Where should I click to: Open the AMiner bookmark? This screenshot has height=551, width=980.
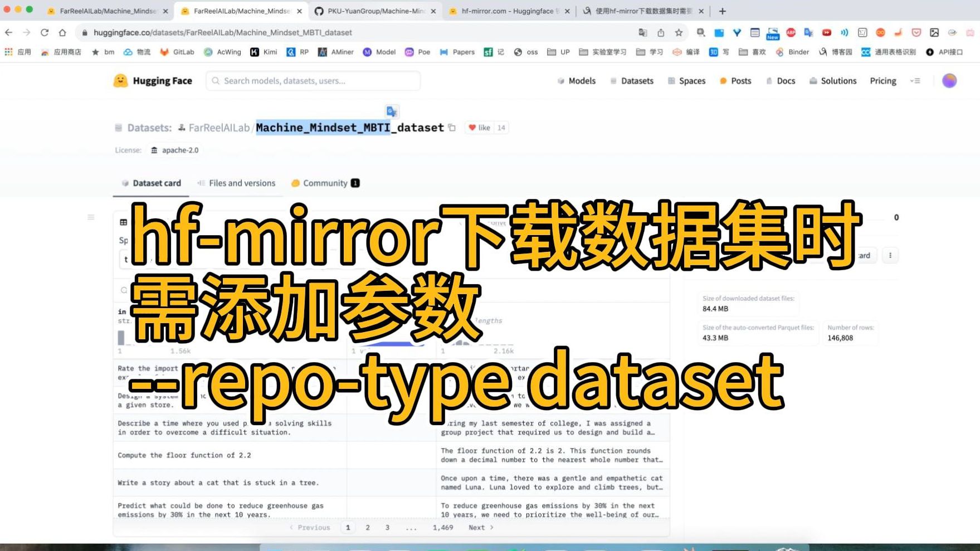[336, 52]
